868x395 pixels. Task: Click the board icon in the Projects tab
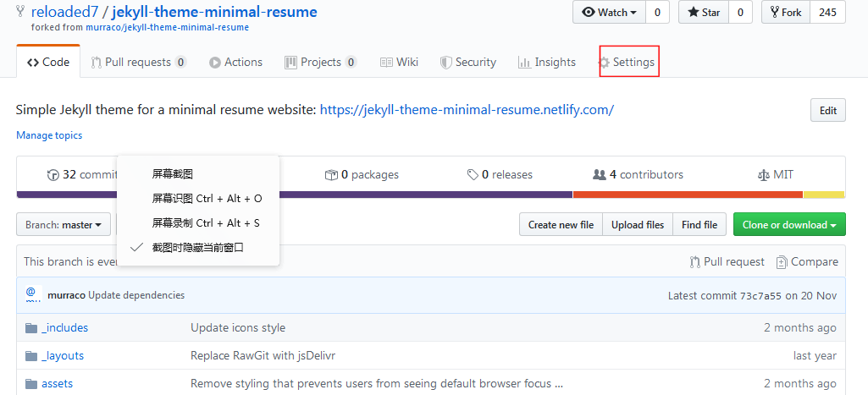click(x=290, y=63)
